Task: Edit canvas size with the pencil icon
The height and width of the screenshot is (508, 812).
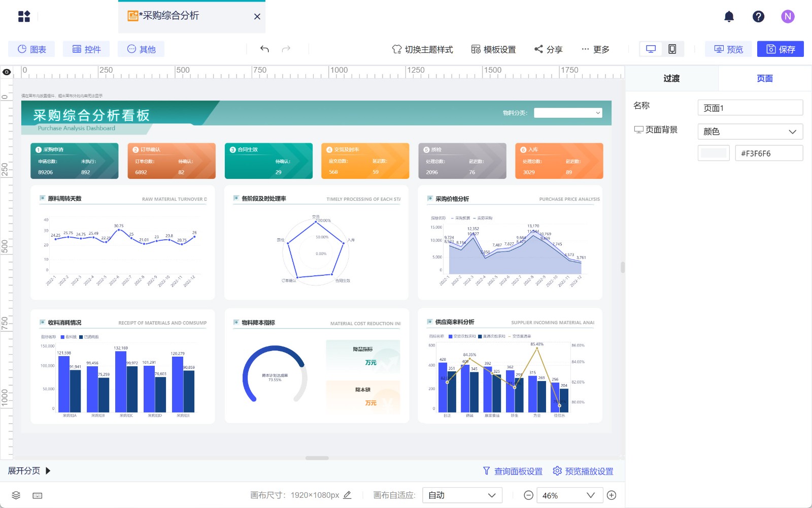Action: point(347,495)
